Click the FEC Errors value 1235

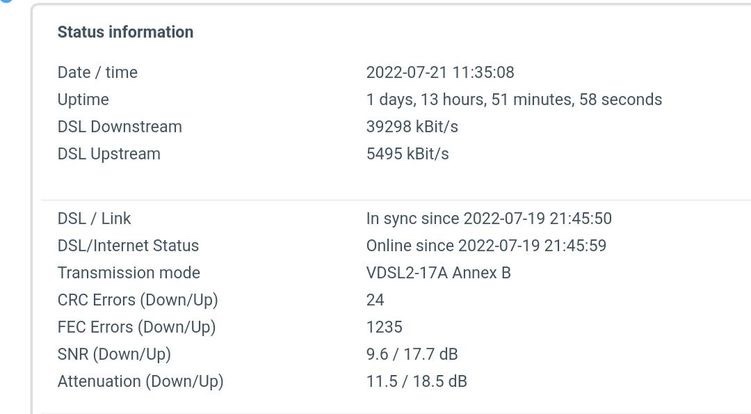[x=384, y=327]
